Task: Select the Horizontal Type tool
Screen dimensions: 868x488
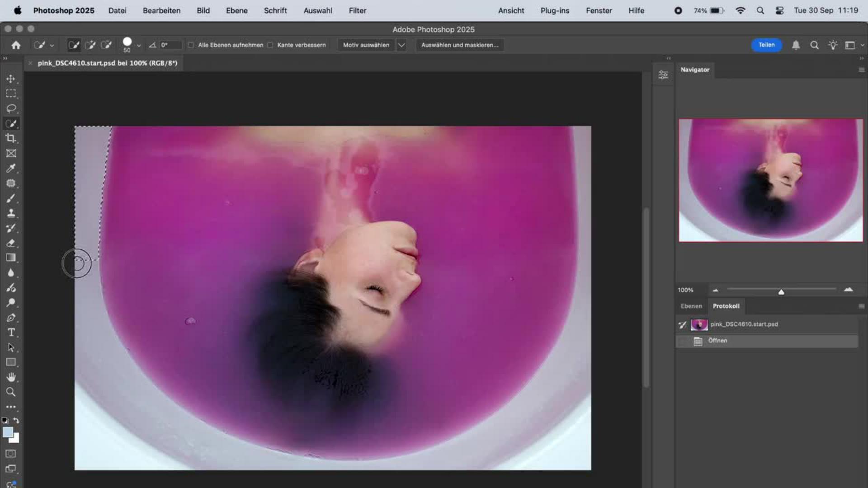Action: tap(11, 333)
